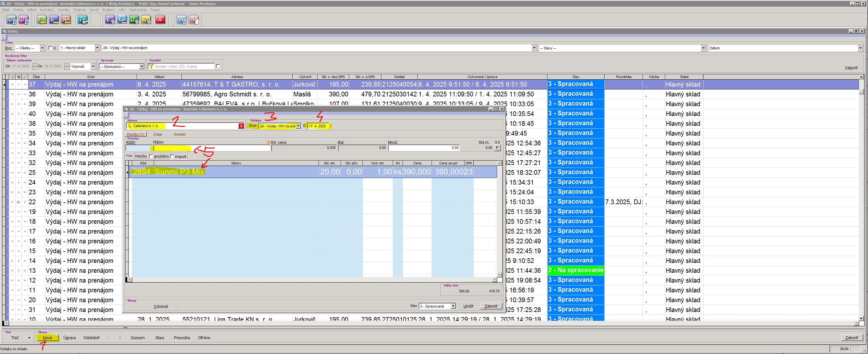Click Zatvoriť in the Calamaro dialog

491,306
